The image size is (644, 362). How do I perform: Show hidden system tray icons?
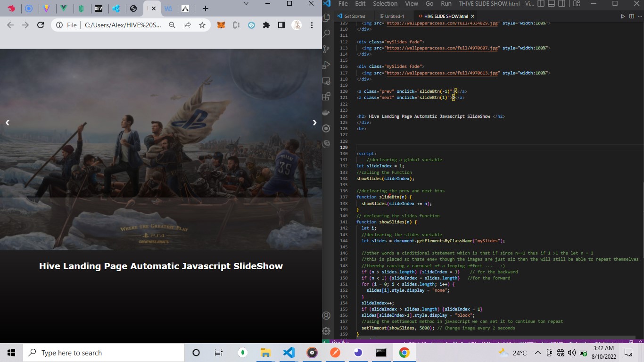tap(537, 353)
